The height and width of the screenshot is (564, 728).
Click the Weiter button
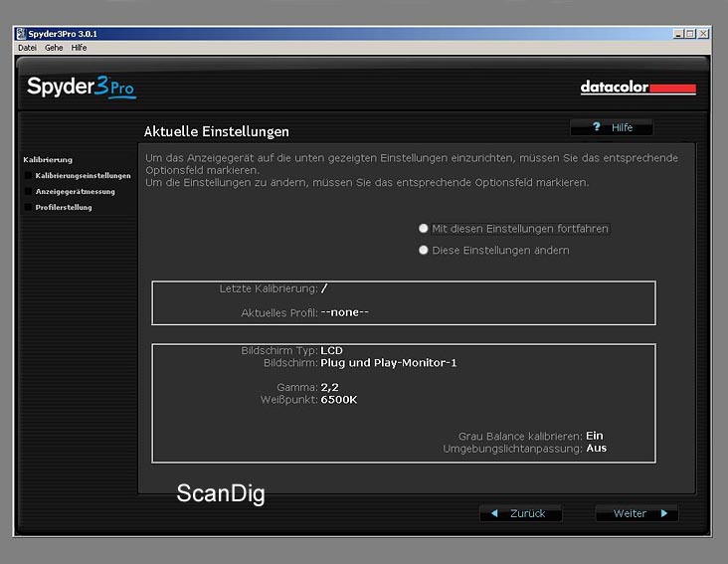point(637,513)
